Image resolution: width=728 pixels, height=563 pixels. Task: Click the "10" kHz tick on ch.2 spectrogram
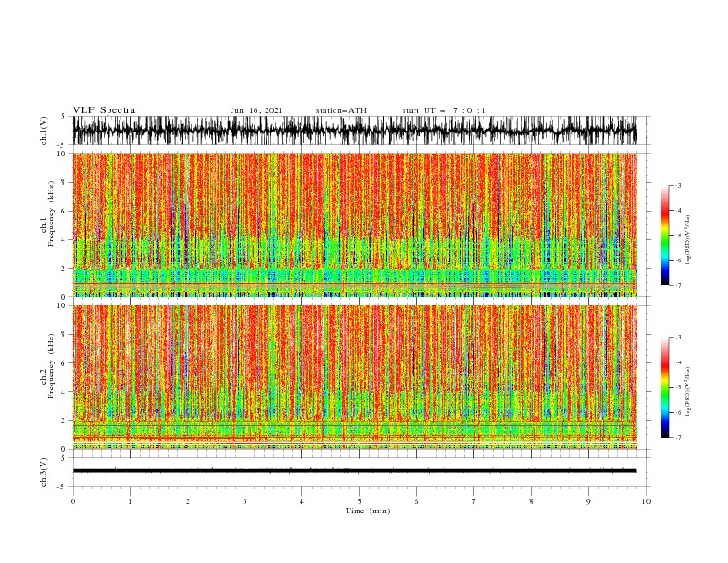(x=63, y=305)
